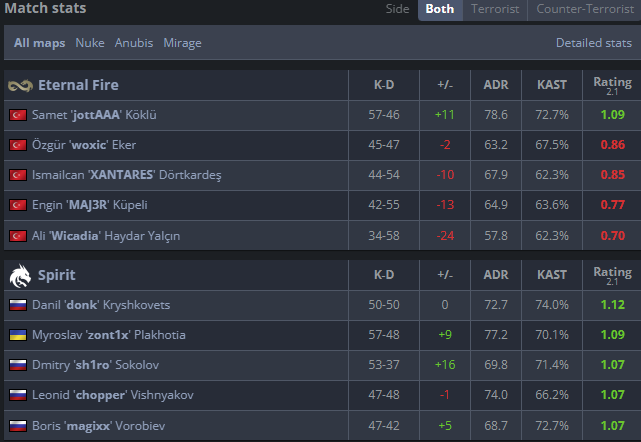The image size is (641, 442).
Task: Select the All maps filter
Action: pos(40,43)
